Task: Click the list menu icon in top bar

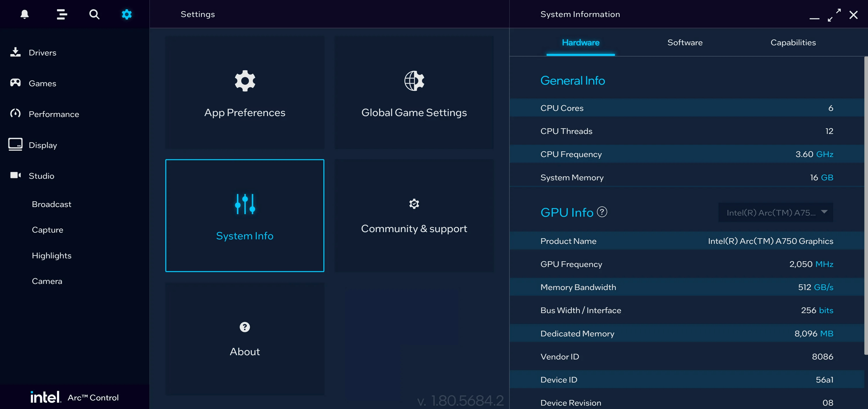Action: [62, 14]
